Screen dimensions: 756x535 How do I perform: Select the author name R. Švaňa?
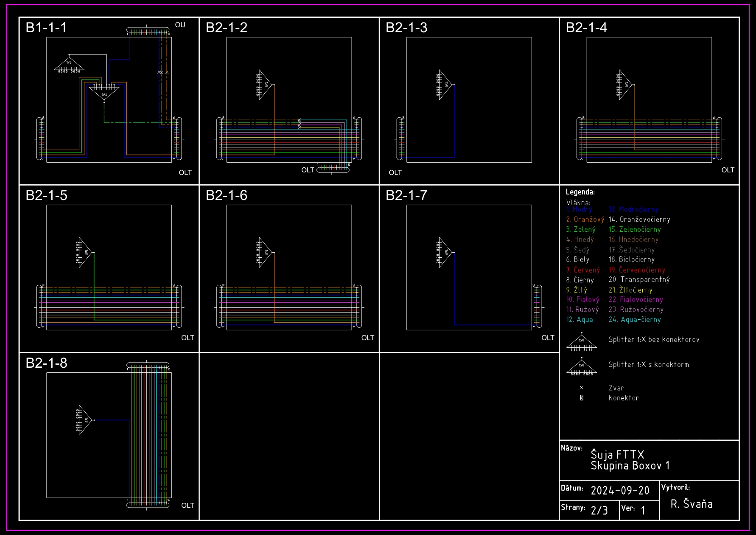[x=691, y=504]
